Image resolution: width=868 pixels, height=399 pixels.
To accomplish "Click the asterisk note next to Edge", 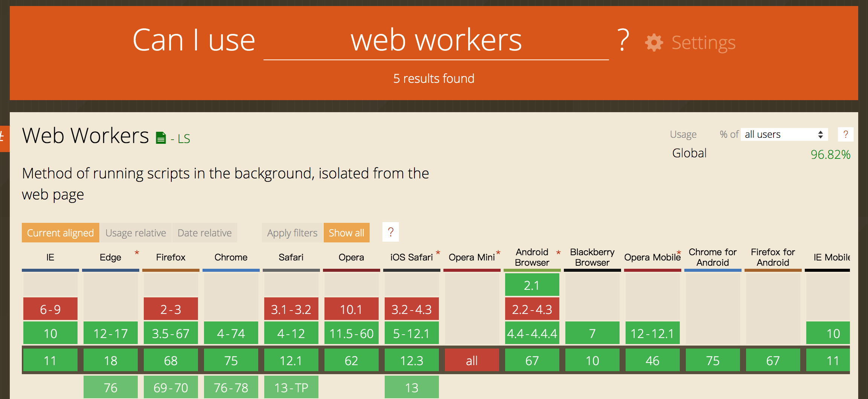I will click(137, 253).
